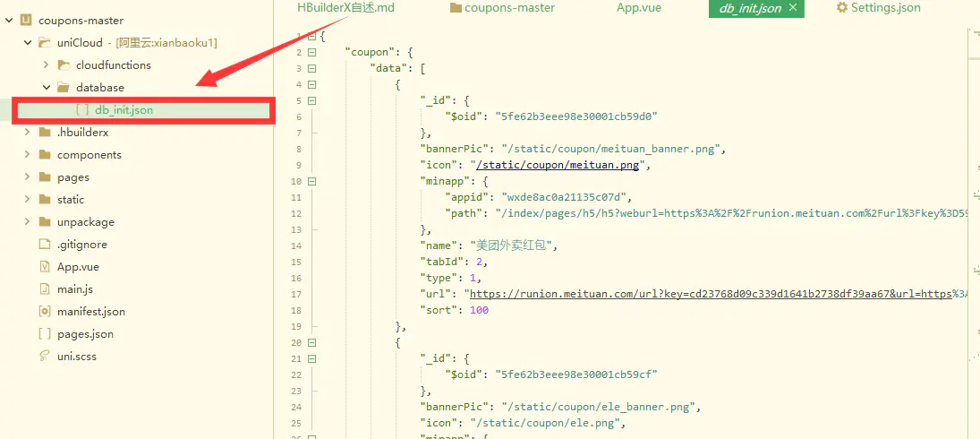This screenshot has height=439, width=980.
Task: Click the coupons-master project root icon
Action: (26, 21)
